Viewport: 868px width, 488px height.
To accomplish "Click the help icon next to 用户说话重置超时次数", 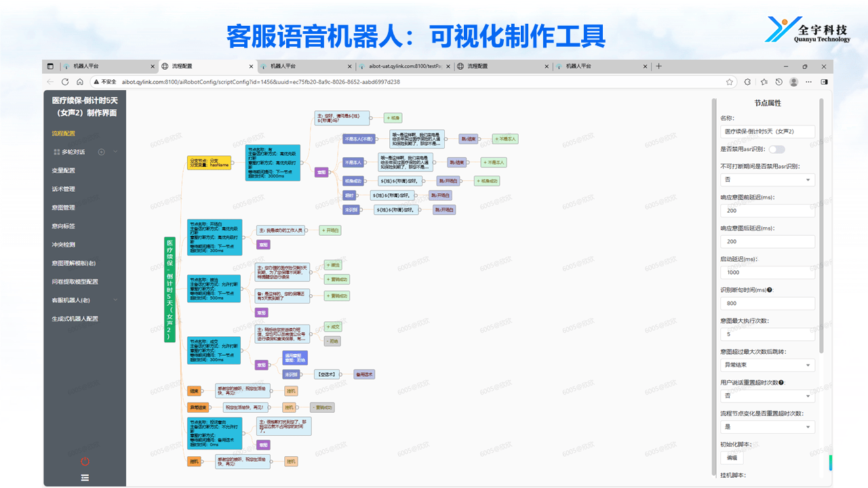I will 782,382.
